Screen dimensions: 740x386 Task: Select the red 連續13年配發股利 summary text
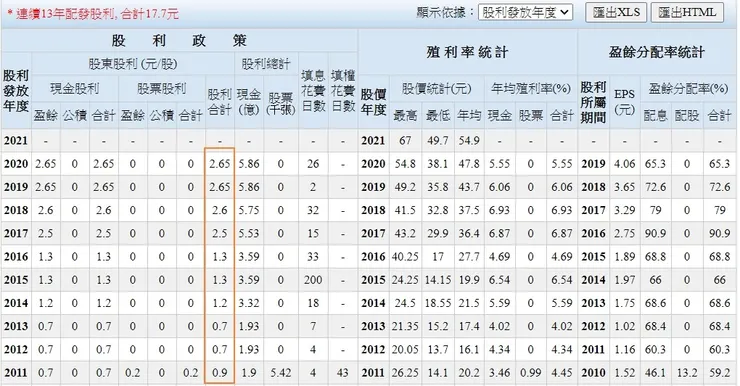pos(92,14)
